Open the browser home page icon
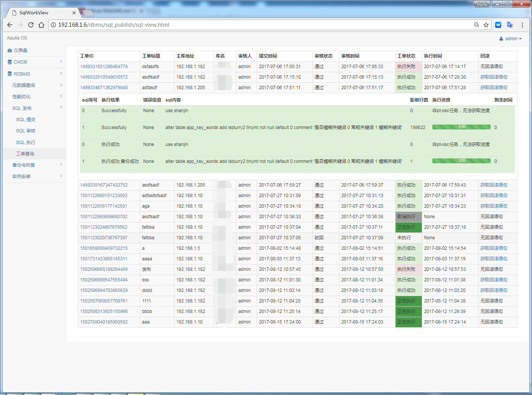 [41, 25]
